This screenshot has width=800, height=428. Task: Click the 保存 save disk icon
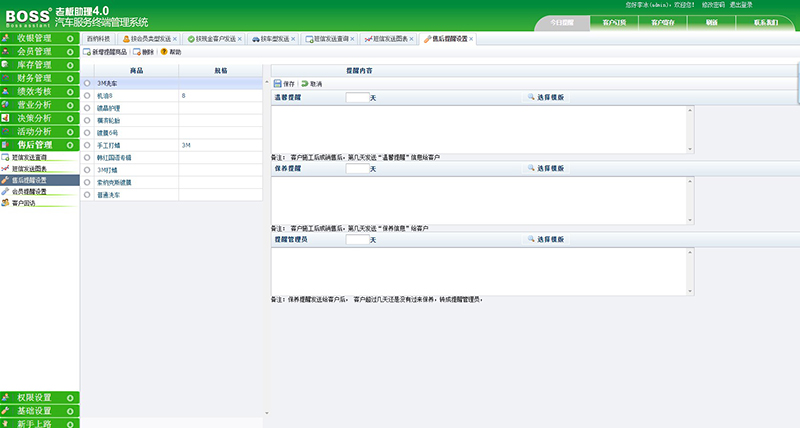(277, 84)
